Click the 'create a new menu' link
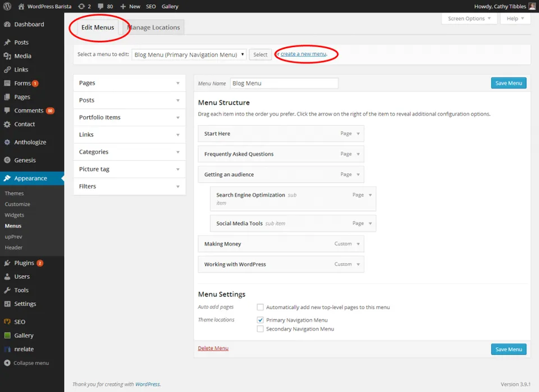Image resolution: width=539 pixels, height=392 pixels. [305, 54]
